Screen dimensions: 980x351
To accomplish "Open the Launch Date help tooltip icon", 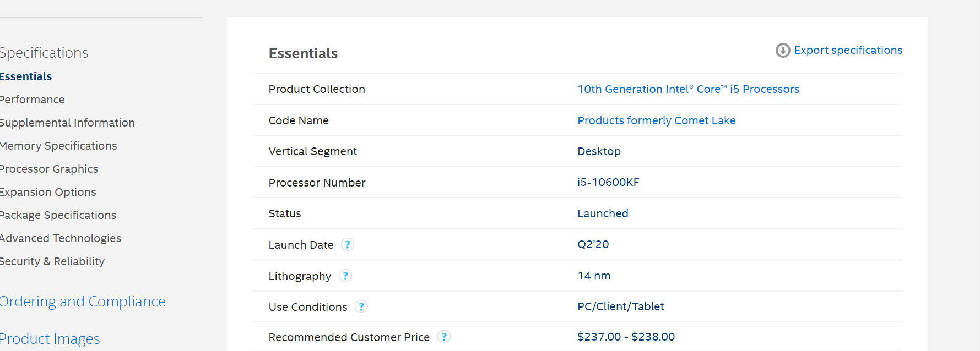I will coord(347,245).
